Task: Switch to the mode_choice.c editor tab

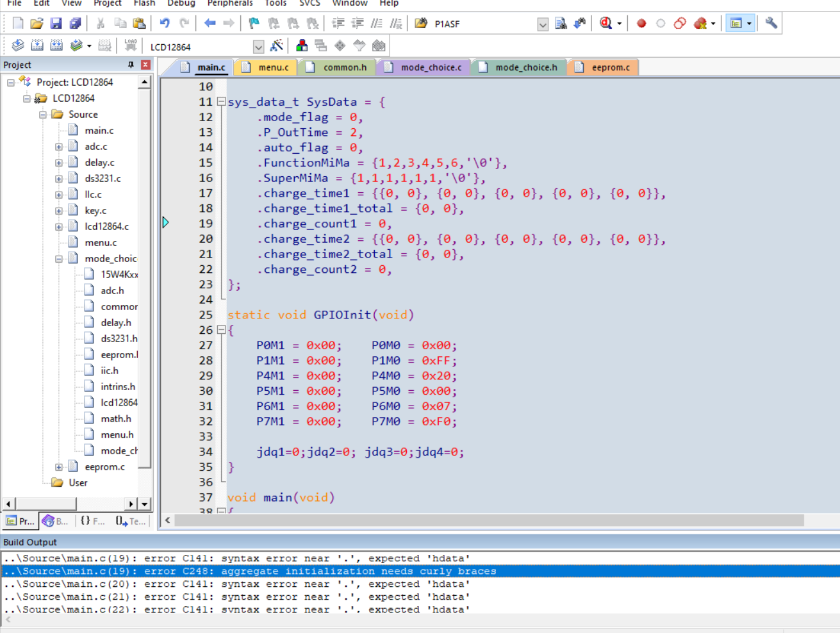Action: (424, 67)
